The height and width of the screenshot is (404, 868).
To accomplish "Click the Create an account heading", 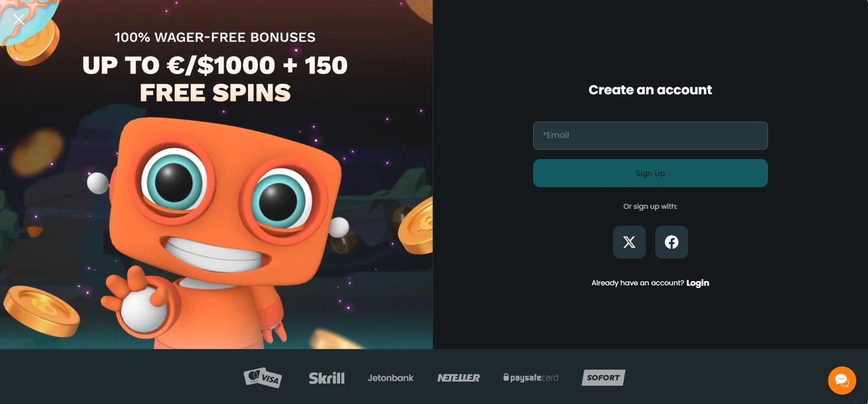I will tap(650, 90).
